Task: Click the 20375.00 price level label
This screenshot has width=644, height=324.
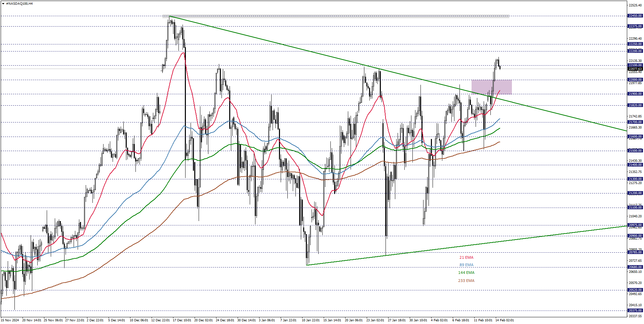Action: point(635,311)
